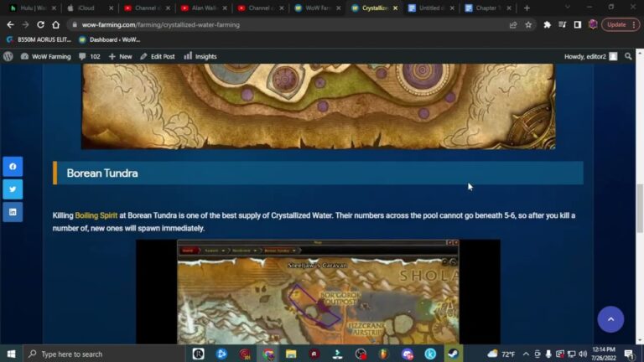Switch to the iCloud tab

90,8
